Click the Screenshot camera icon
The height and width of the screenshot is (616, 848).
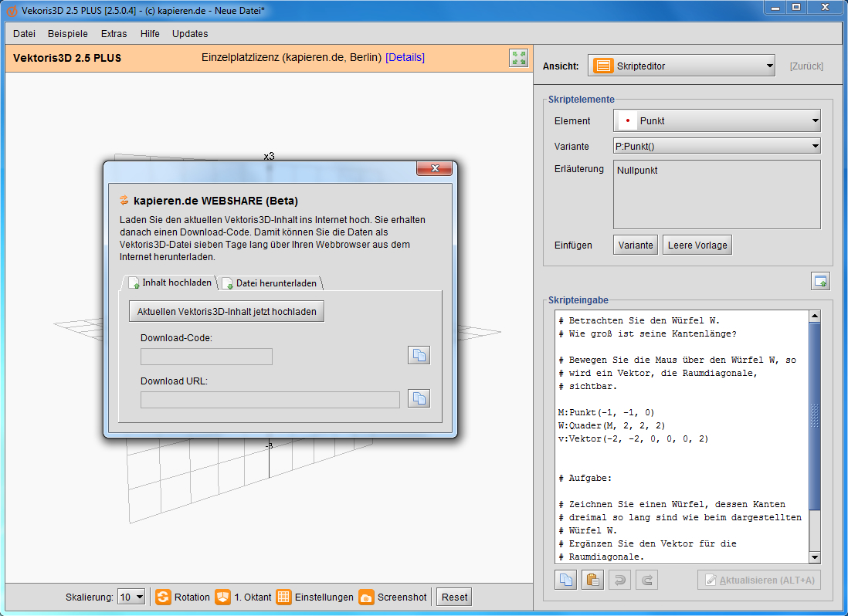coord(366,597)
